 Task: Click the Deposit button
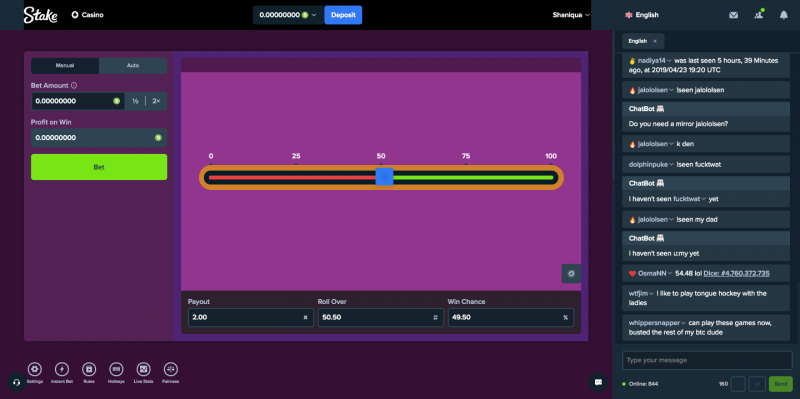343,15
